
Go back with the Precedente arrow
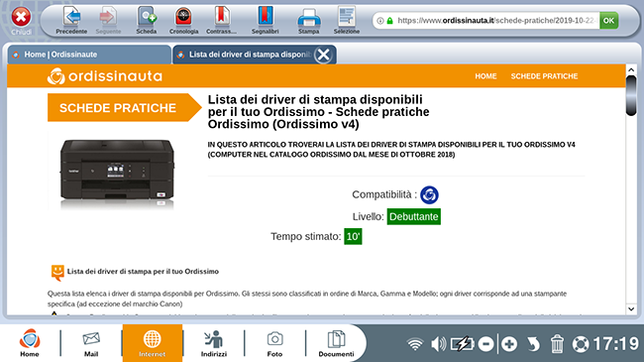coord(71,20)
